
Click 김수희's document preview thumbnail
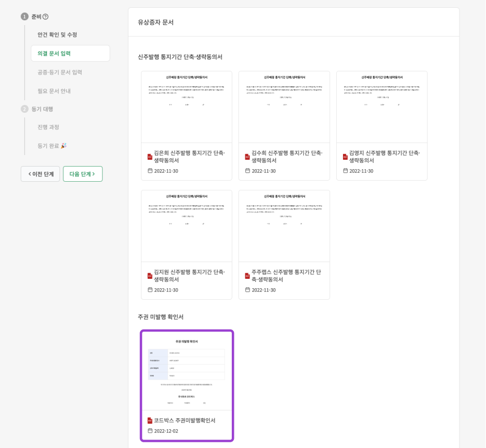(283, 107)
